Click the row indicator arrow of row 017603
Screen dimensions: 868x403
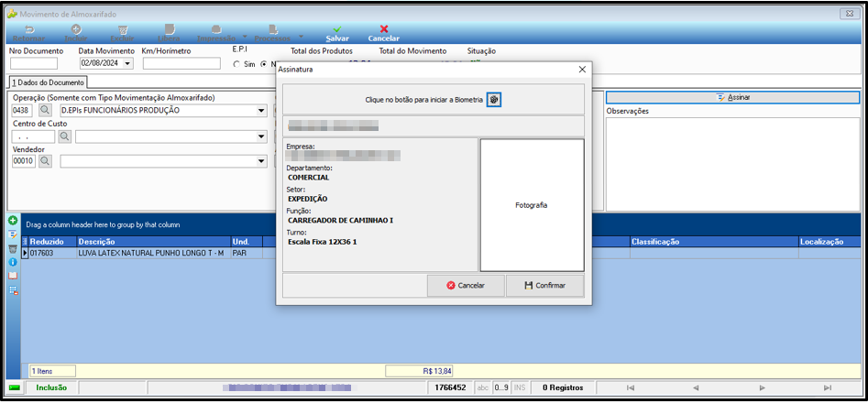coord(25,253)
